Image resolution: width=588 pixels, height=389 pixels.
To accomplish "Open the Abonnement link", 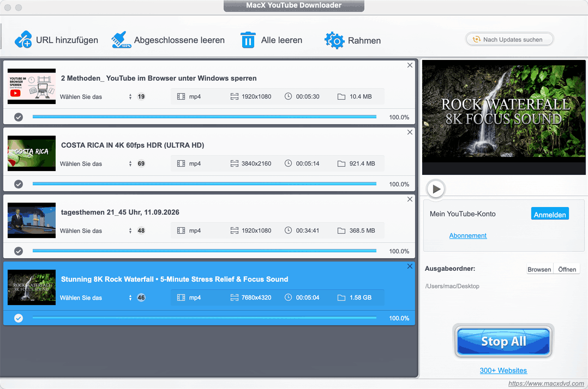I will (x=467, y=235).
